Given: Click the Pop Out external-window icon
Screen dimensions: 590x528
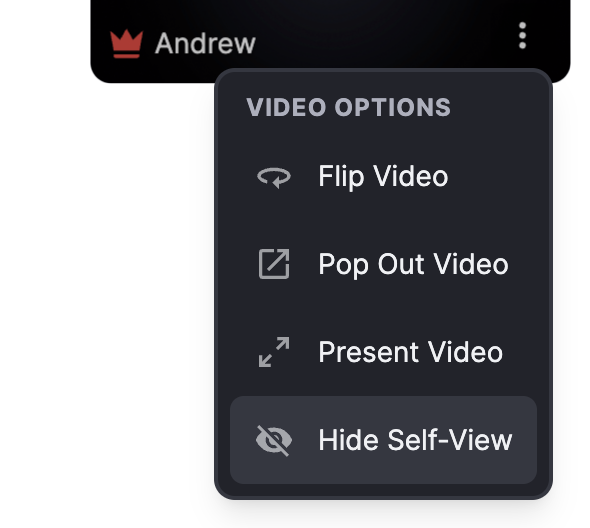Looking at the screenshot, I should pos(274,264).
